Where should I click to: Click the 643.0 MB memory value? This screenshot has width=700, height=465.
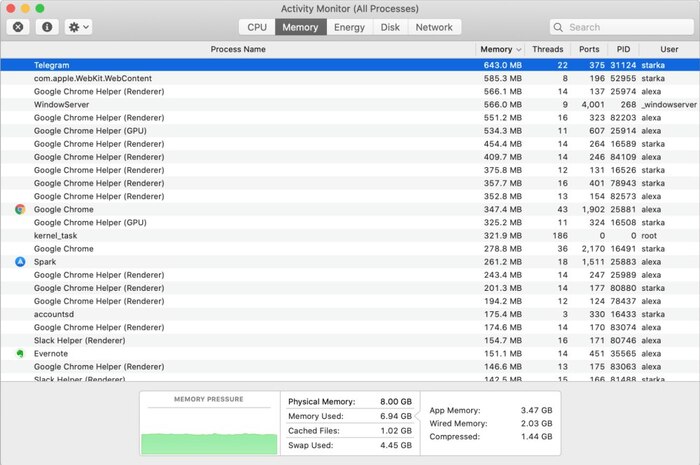coord(503,65)
